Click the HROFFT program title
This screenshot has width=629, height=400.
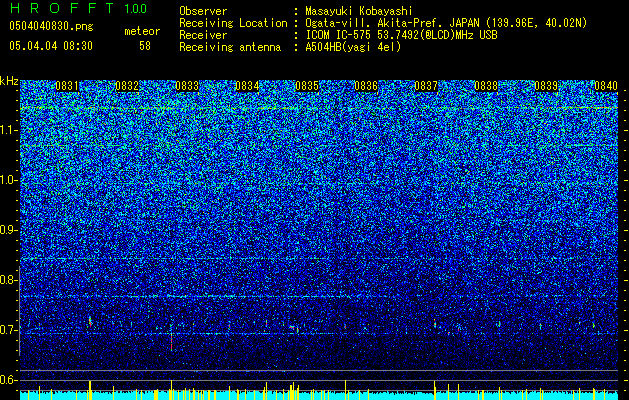[x=62, y=8]
